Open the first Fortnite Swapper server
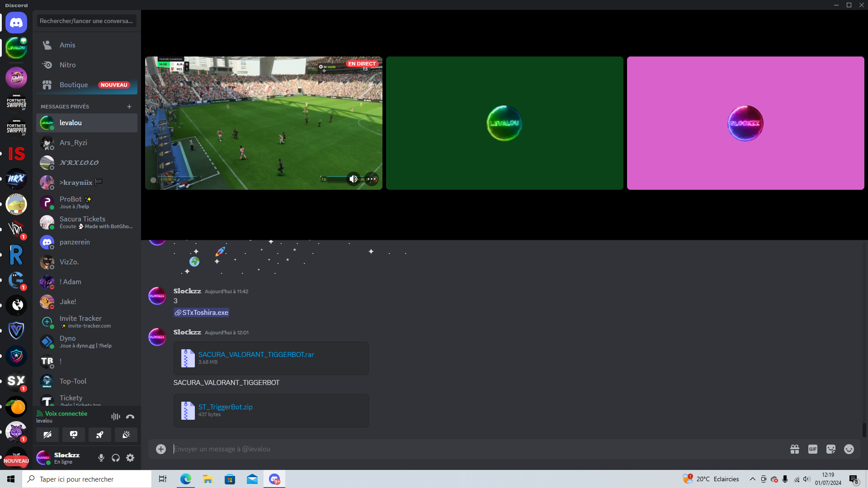Viewport: 868px width, 488px height. coord(16,103)
